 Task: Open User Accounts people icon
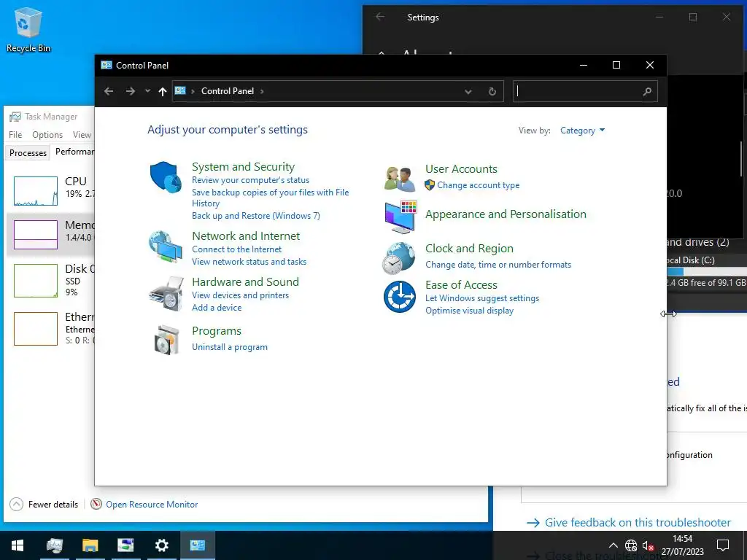point(400,179)
